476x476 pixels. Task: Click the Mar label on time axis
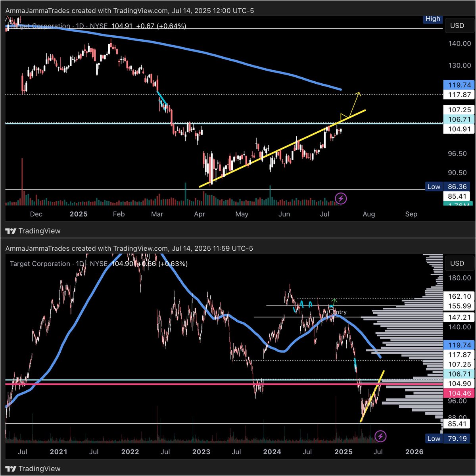coord(157,214)
